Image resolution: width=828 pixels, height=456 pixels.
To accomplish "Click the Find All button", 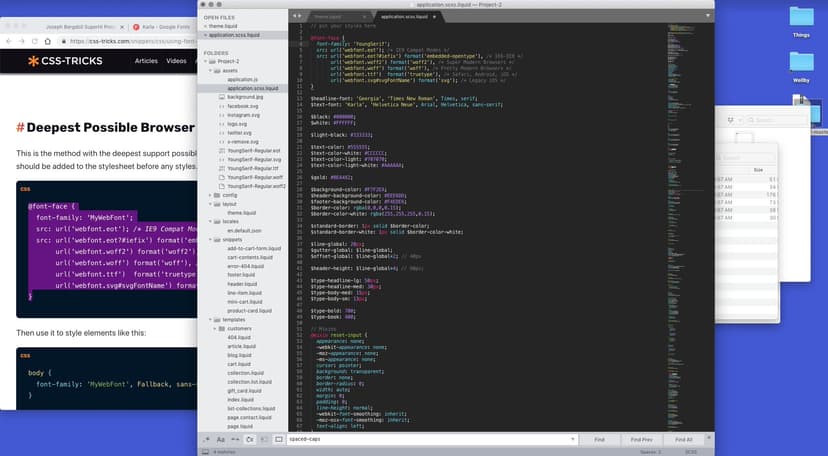I will coord(683,439).
